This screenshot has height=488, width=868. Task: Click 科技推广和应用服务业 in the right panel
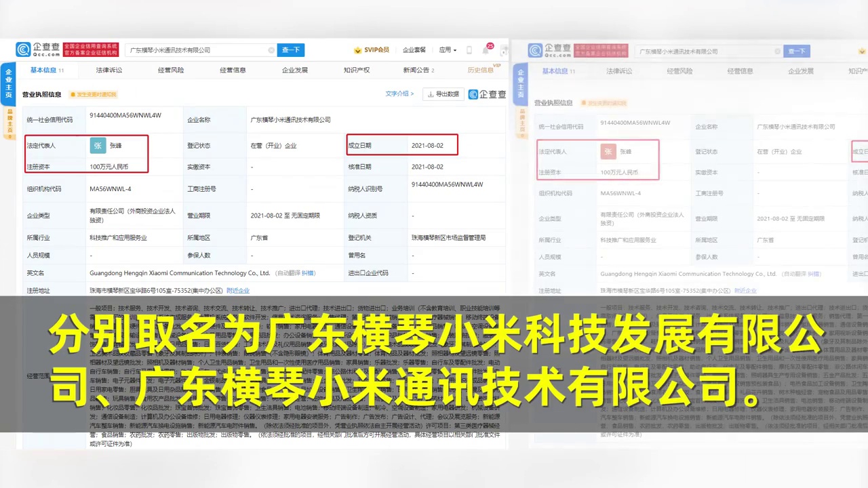(629, 241)
